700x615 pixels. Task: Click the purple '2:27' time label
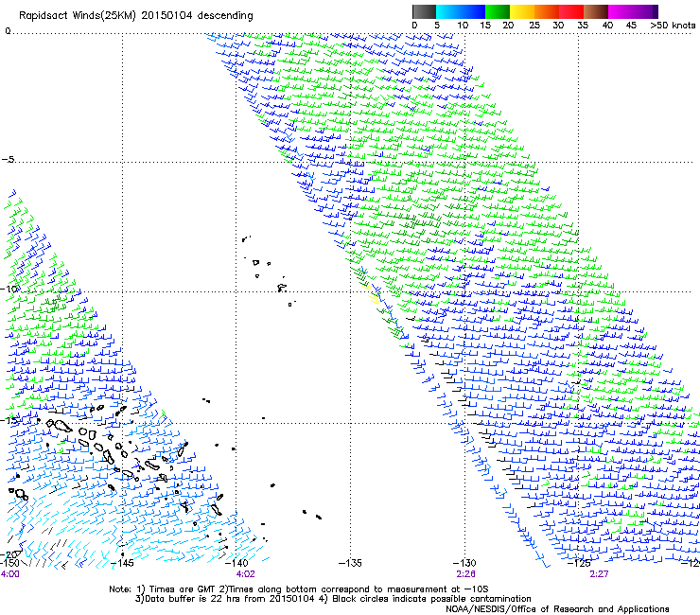coord(599,574)
